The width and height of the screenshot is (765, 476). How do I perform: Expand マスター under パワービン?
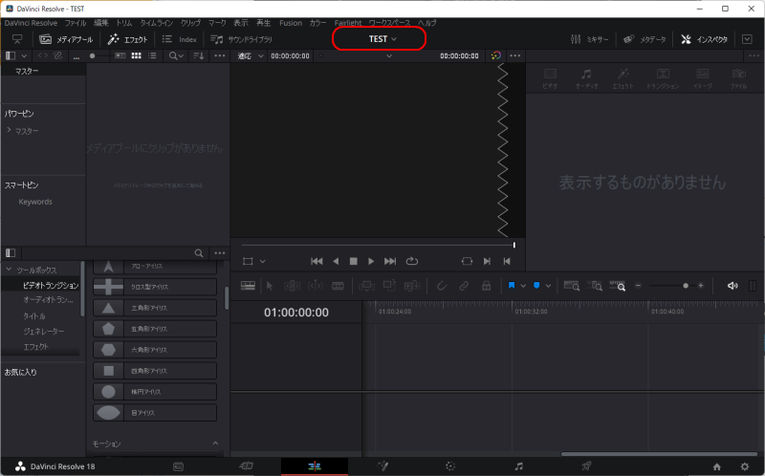(x=9, y=130)
